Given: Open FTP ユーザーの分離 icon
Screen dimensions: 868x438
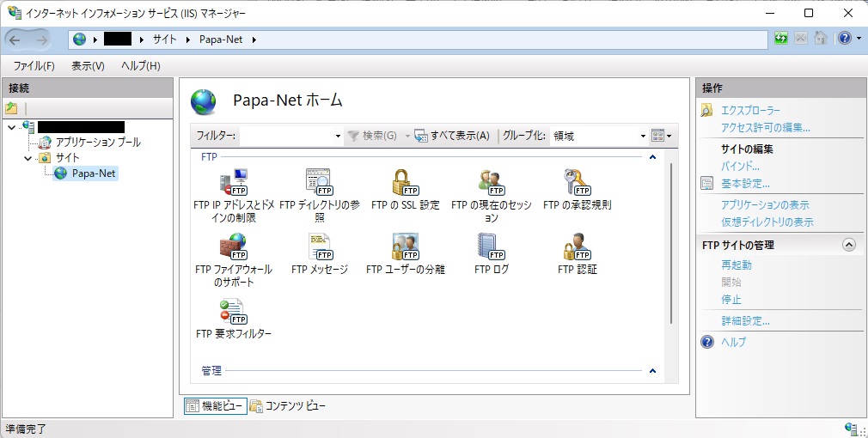Looking at the screenshot, I should [x=406, y=246].
